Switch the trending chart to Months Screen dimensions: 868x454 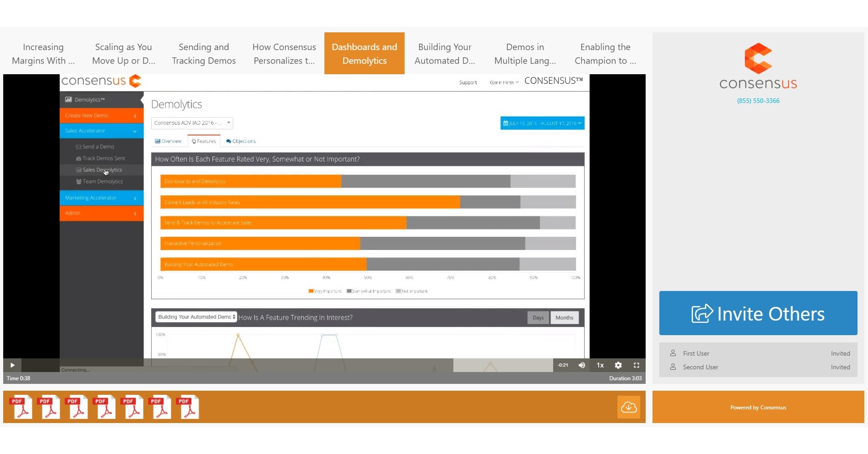pyautogui.click(x=565, y=317)
